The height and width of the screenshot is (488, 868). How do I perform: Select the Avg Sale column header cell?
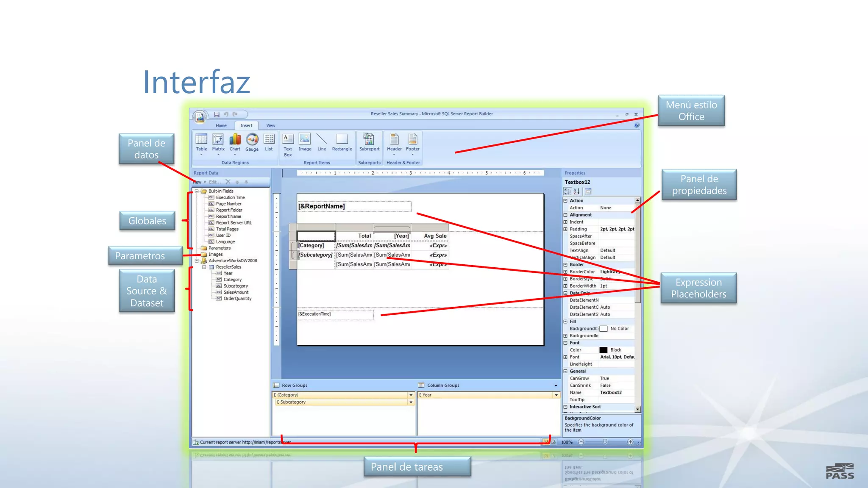[x=430, y=236]
